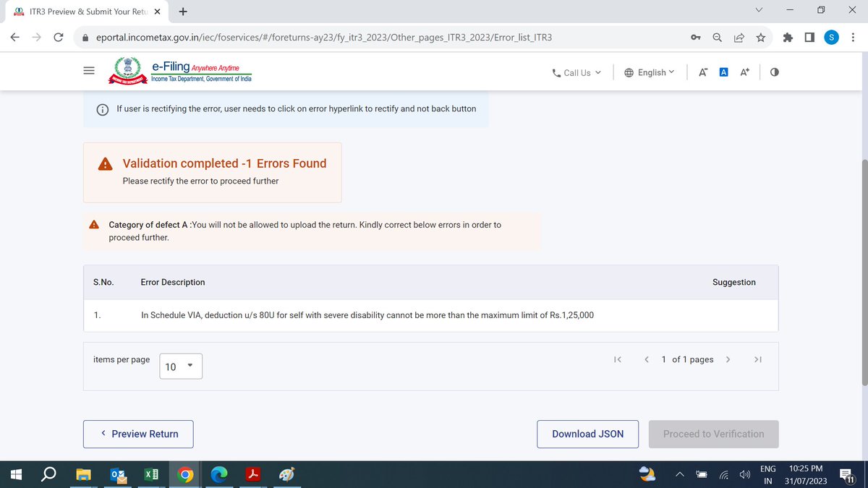Open Windows search in taskbar

49,474
